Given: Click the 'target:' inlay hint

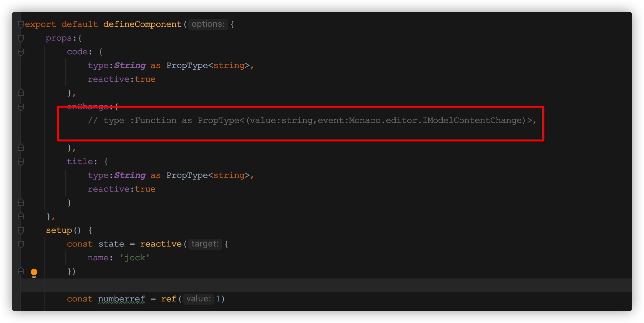Looking at the screenshot, I should pos(205,244).
